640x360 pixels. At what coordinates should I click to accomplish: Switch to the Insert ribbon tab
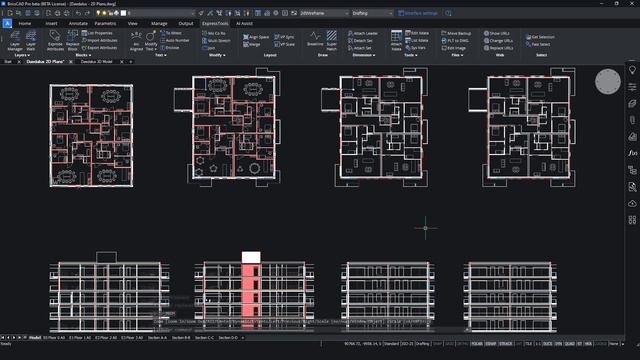coord(51,24)
